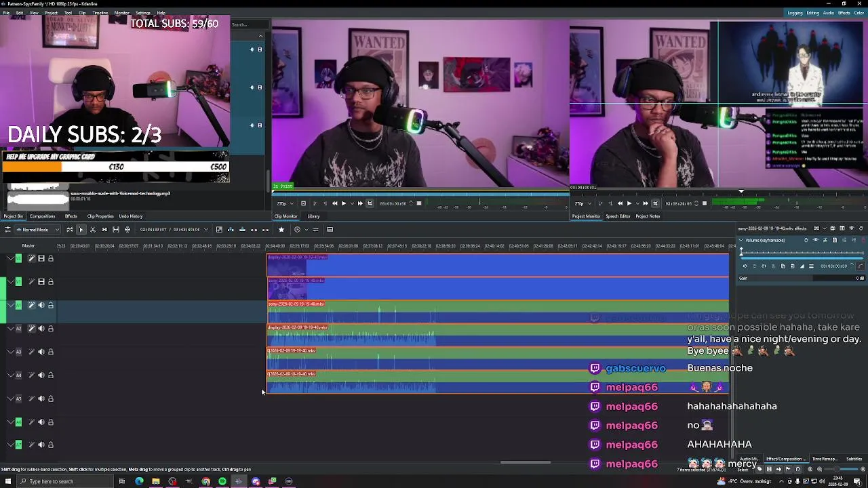
Task: Click the mix clips icon after timecode
Action: (219, 229)
